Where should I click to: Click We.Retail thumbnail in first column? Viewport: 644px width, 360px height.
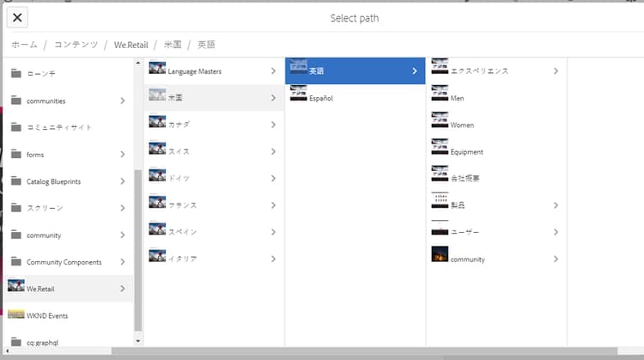(16, 285)
